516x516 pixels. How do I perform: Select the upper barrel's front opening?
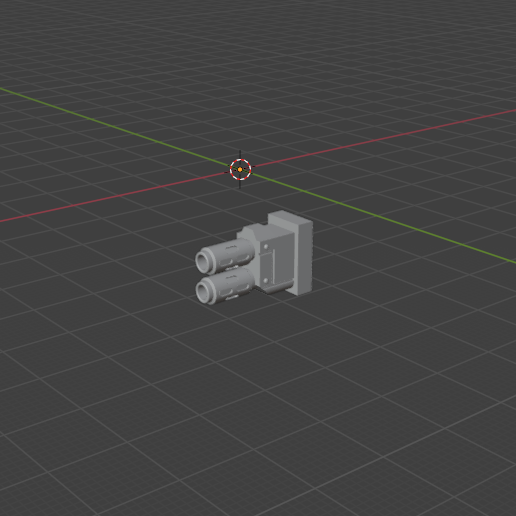click(202, 262)
